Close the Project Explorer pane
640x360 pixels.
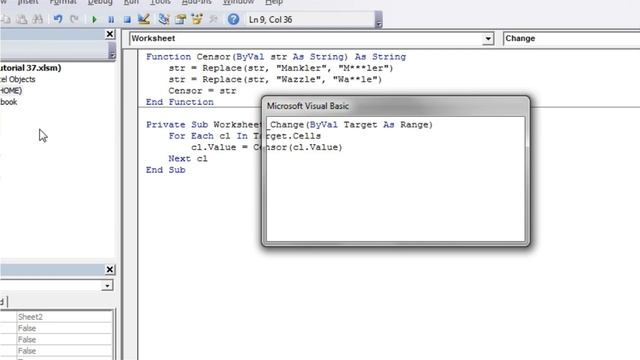[110, 34]
